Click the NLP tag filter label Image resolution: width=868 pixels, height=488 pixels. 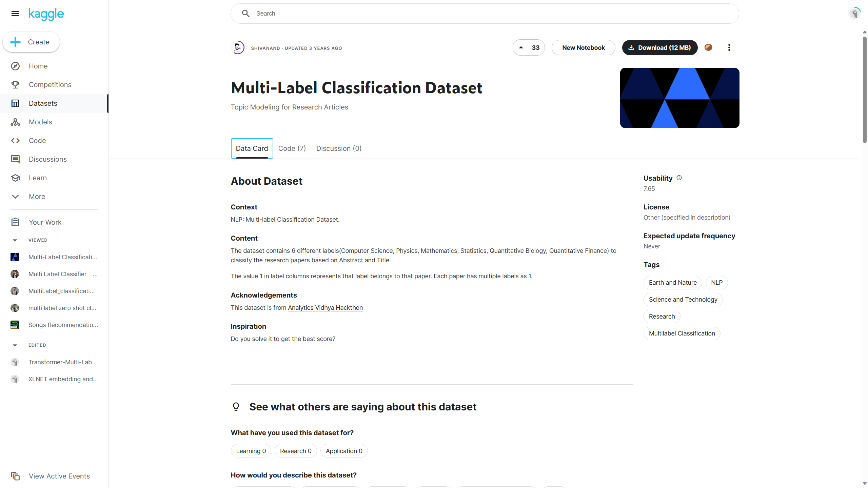pyautogui.click(x=717, y=282)
